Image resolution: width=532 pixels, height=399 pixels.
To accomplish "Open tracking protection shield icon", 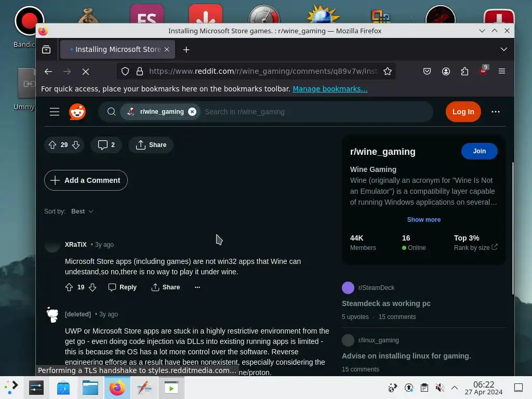I will [125, 71].
